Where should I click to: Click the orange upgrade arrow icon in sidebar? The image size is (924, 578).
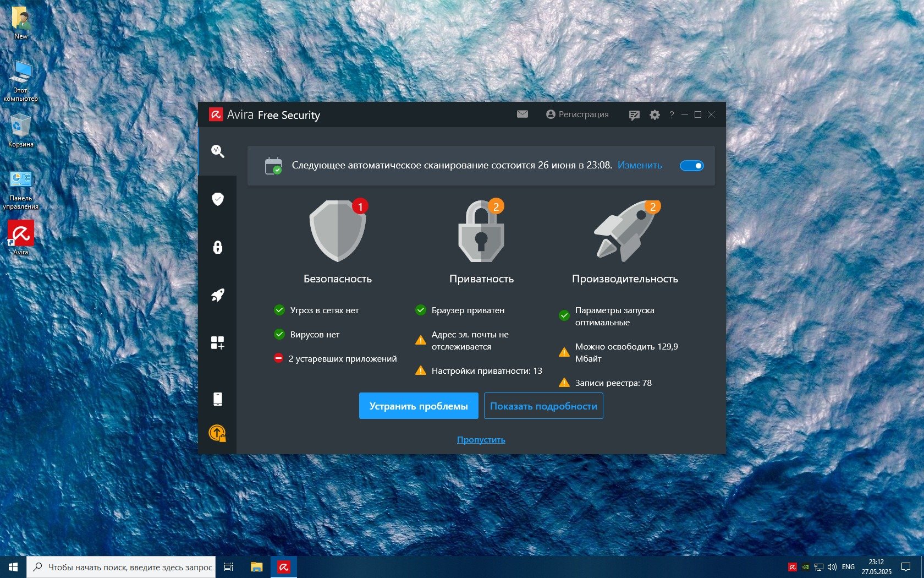coord(217,433)
